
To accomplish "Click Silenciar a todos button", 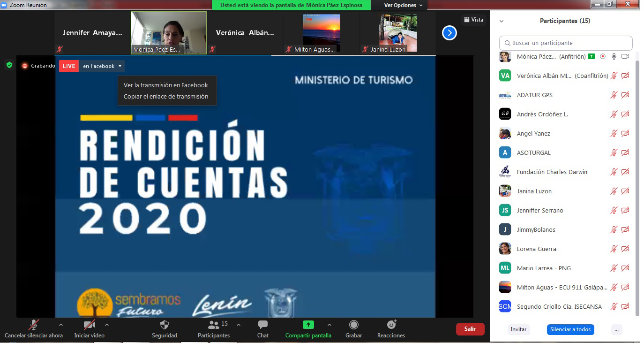I will coord(570,329).
